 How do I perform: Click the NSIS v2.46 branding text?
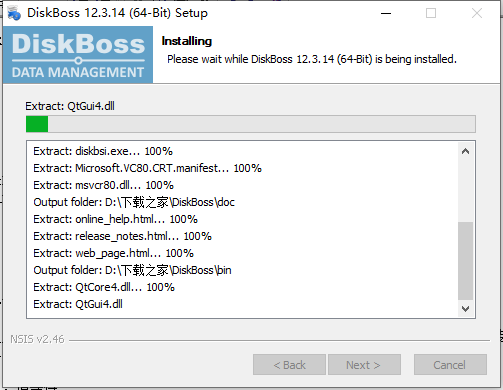click(x=37, y=339)
